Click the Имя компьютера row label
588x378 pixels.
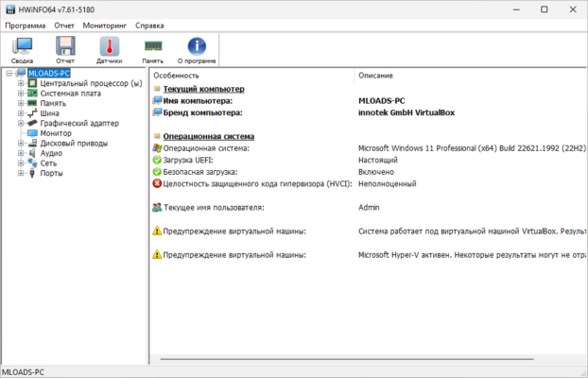coord(198,101)
